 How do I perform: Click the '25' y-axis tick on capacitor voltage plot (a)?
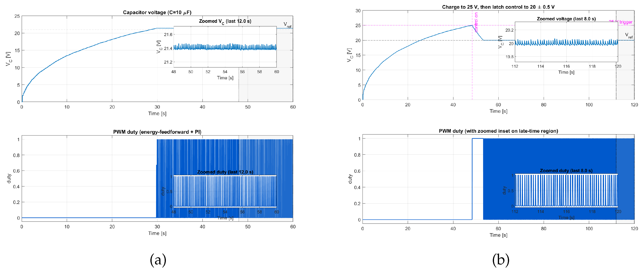[17, 16]
